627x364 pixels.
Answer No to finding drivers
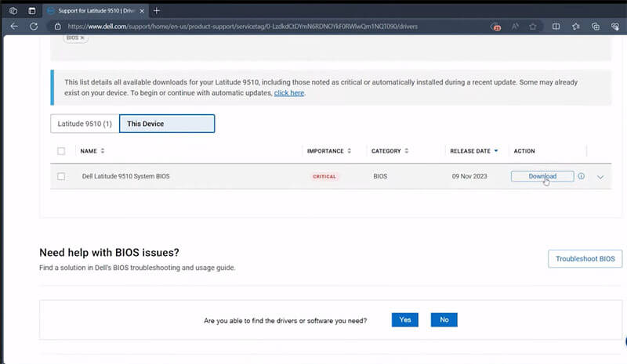(x=444, y=319)
